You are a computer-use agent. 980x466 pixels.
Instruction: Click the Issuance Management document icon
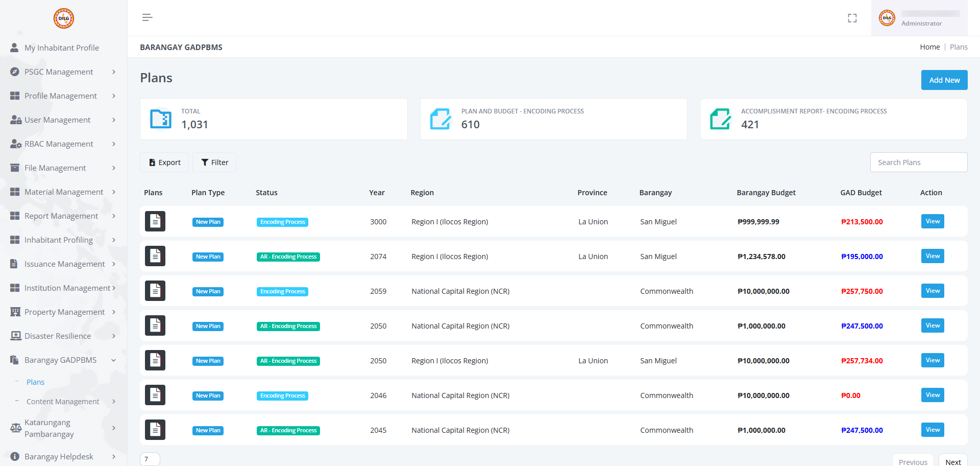14,264
